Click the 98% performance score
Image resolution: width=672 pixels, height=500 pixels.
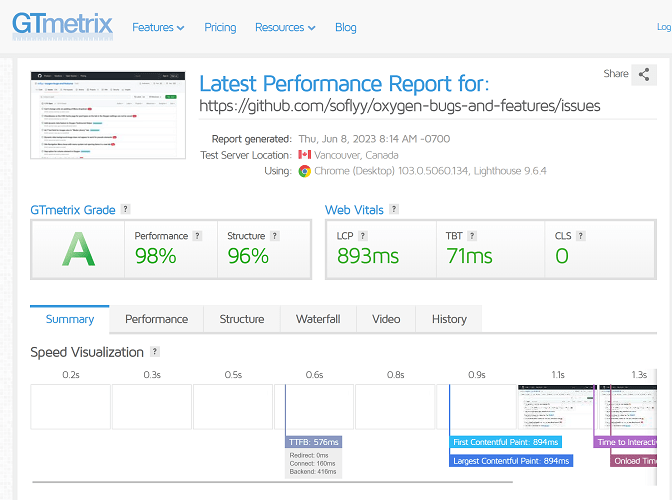(156, 256)
